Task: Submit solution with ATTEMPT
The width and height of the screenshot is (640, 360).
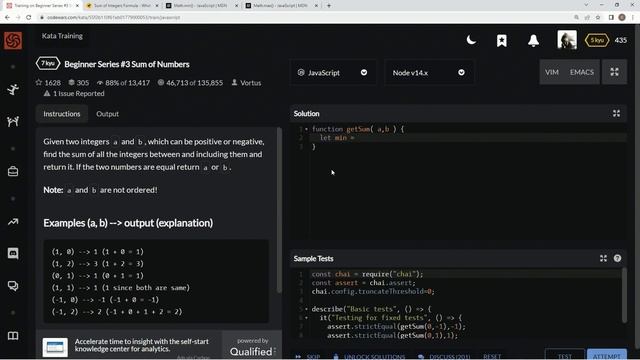Action: (x=607, y=356)
